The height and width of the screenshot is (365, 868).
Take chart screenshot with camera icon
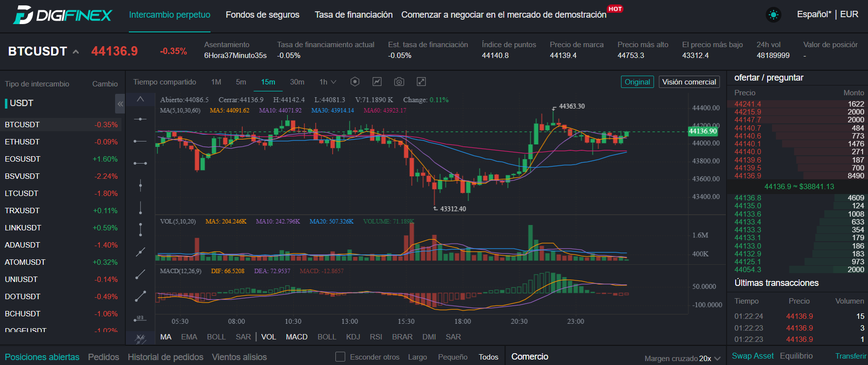pos(399,82)
